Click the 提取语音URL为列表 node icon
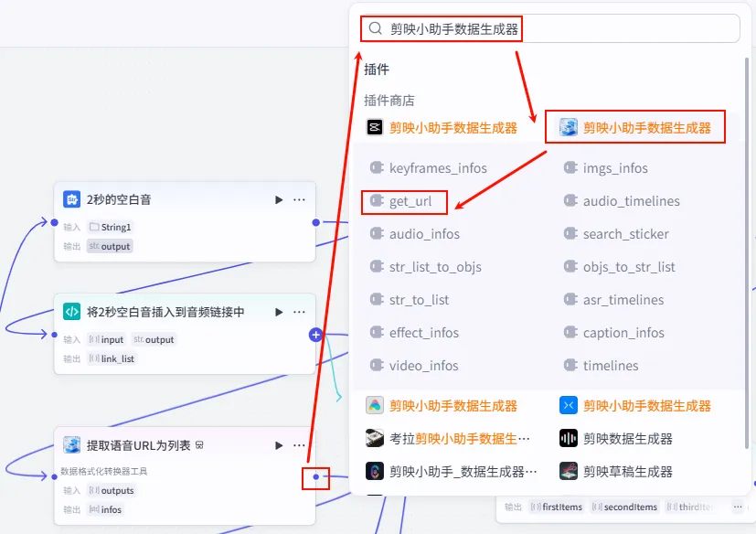The width and height of the screenshot is (756, 534). tap(72, 444)
